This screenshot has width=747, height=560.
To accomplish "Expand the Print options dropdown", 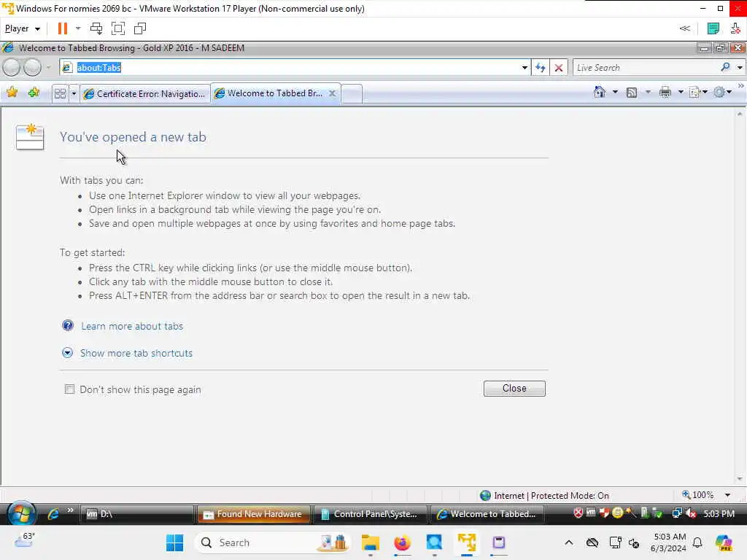I will click(681, 92).
